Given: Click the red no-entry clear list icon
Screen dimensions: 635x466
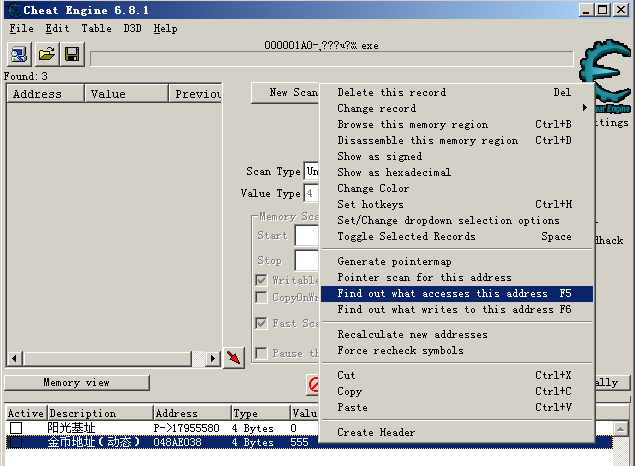Looking at the screenshot, I should click(313, 384).
